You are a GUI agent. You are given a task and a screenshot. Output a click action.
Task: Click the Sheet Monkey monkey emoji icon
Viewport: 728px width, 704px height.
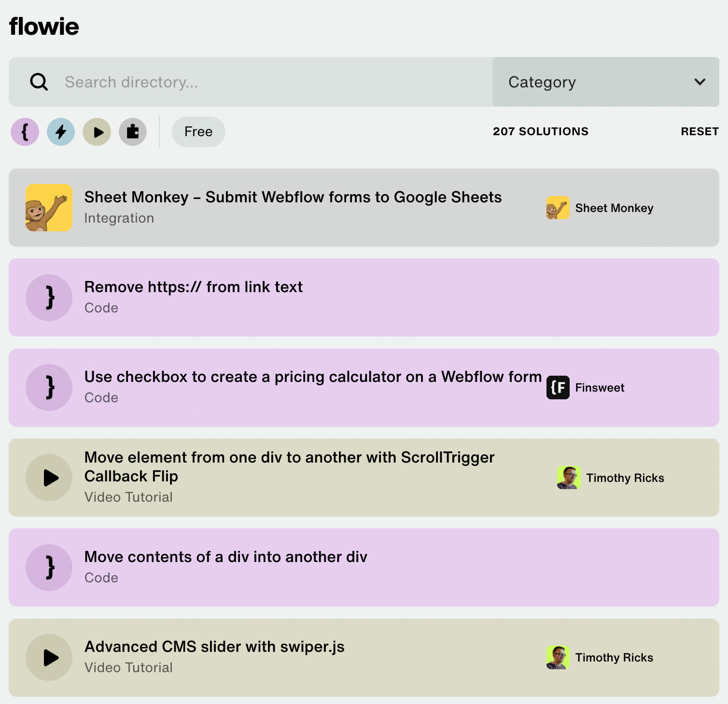coord(48,207)
